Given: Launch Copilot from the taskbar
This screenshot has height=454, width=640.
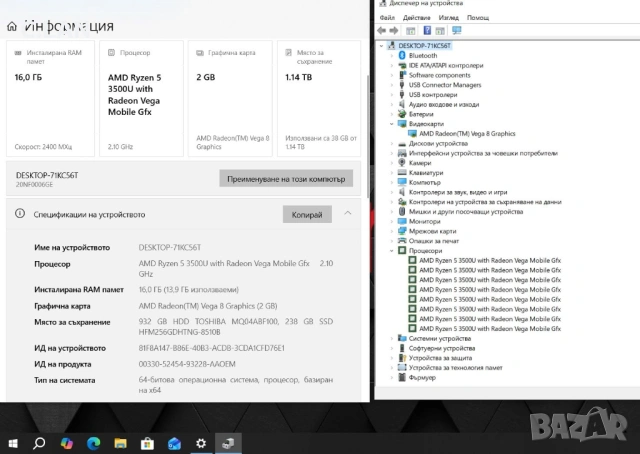Looking at the screenshot, I should [67, 443].
